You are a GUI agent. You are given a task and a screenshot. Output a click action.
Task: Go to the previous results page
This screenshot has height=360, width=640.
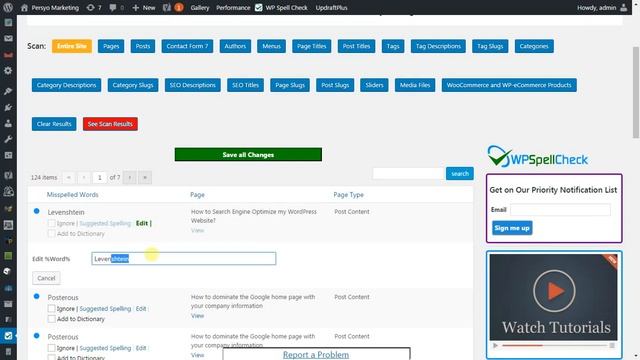tap(84, 177)
